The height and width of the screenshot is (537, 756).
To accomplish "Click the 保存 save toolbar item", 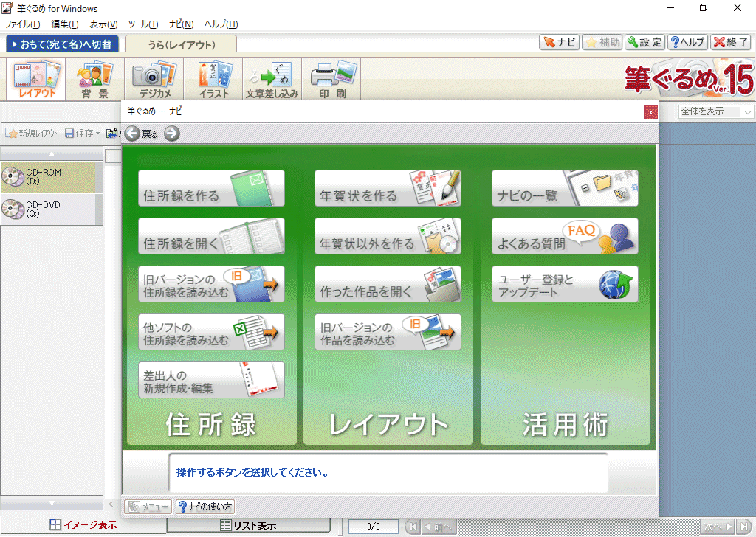I will pos(79,134).
